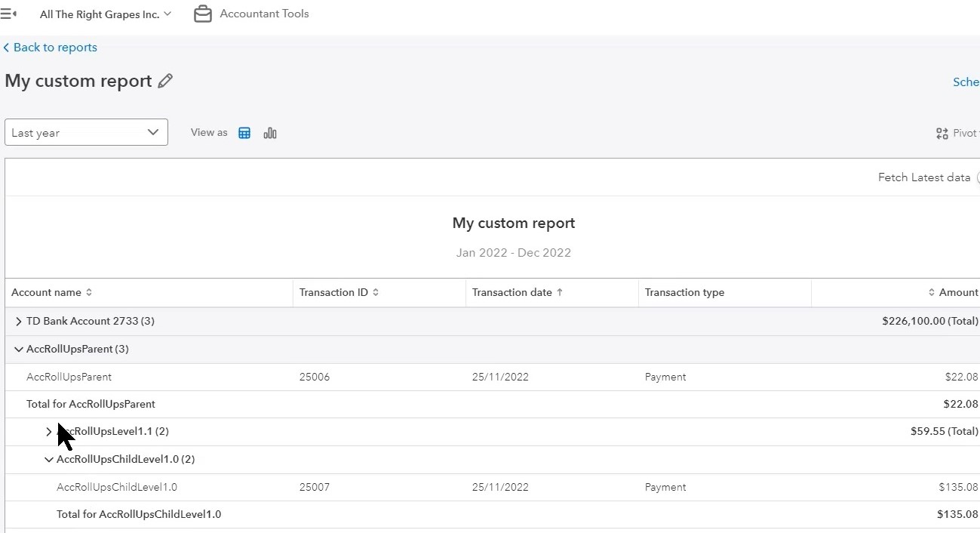Screen dimensions: 980x533
Task: Click the refresh icon beside Fetch Latest data
Action: 978,177
